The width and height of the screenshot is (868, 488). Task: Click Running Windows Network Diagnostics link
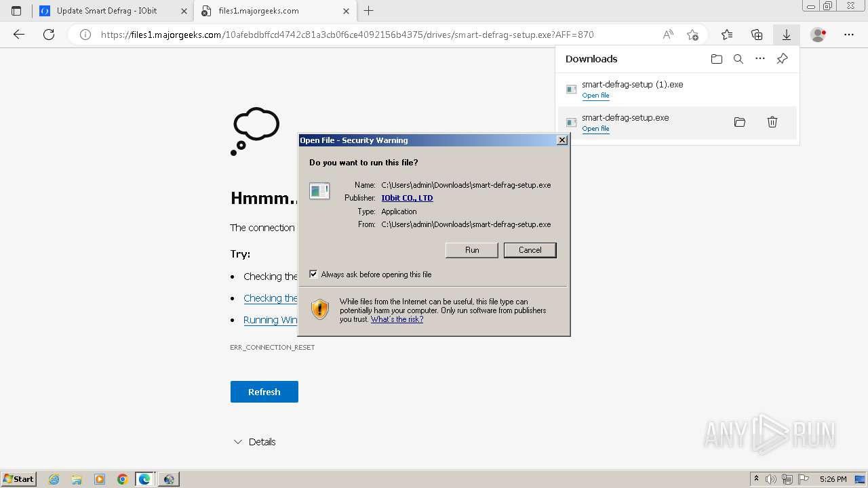pyautogui.click(x=271, y=320)
